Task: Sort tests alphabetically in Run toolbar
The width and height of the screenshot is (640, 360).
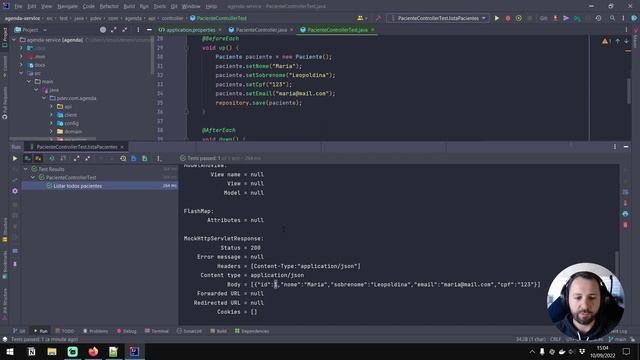Action: [x=52, y=158]
